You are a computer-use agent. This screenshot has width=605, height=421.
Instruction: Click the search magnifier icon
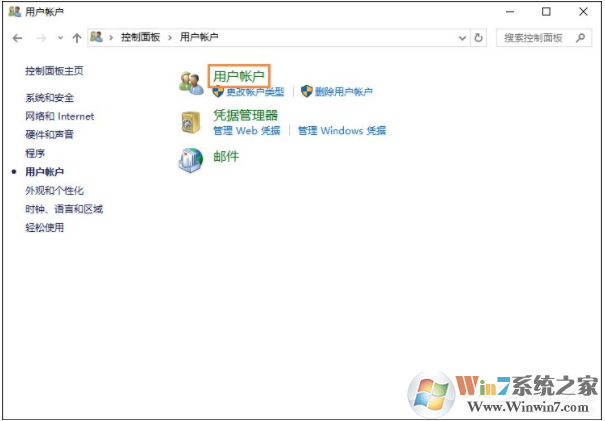(581, 37)
